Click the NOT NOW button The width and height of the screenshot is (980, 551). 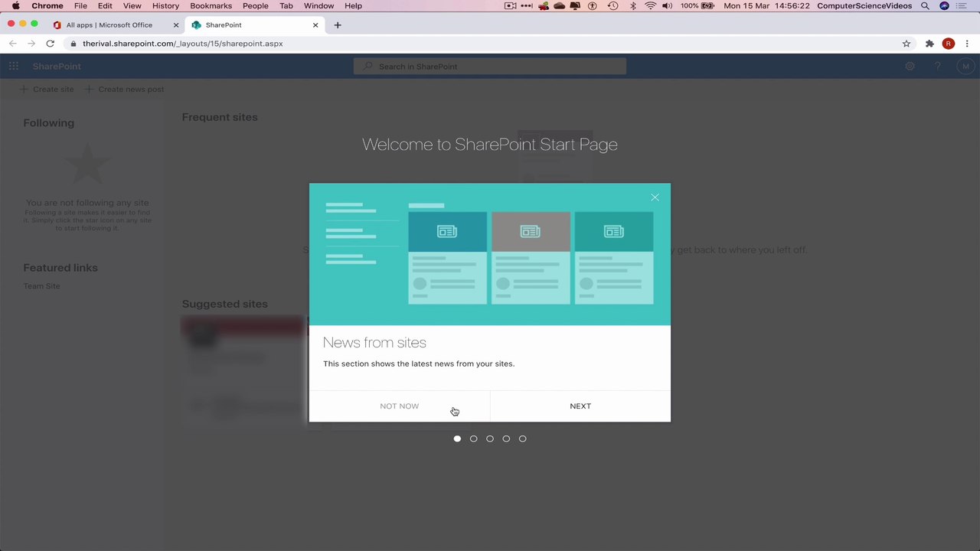pyautogui.click(x=399, y=406)
